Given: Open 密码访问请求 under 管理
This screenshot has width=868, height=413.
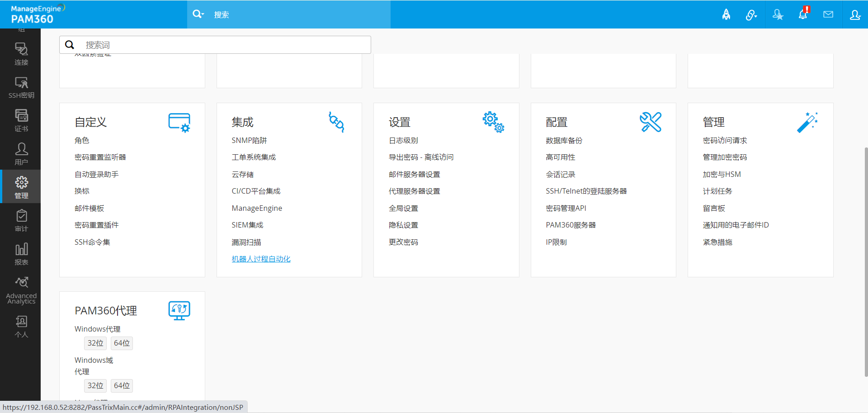Looking at the screenshot, I should pyautogui.click(x=725, y=141).
